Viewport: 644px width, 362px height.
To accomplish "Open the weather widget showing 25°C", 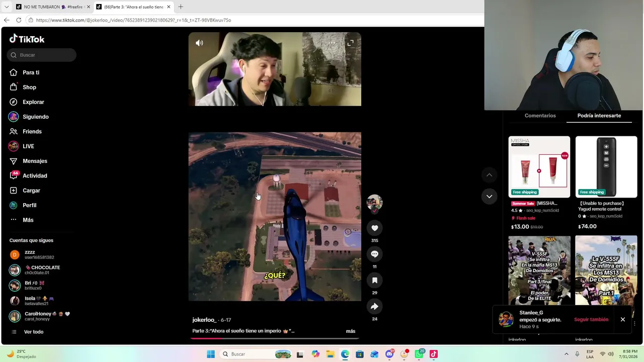I will pos(21,354).
